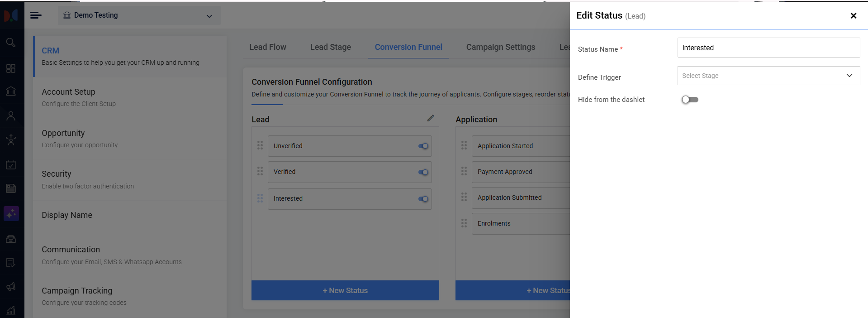868x318 pixels.
Task: Switch to the Campaign Settings tab
Action: 501,47
